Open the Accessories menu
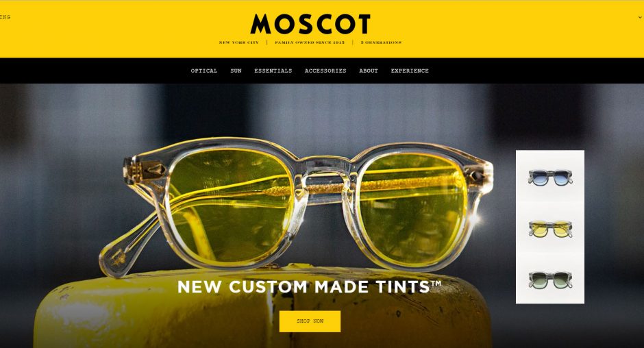This screenshot has height=348, width=644. pyautogui.click(x=325, y=71)
